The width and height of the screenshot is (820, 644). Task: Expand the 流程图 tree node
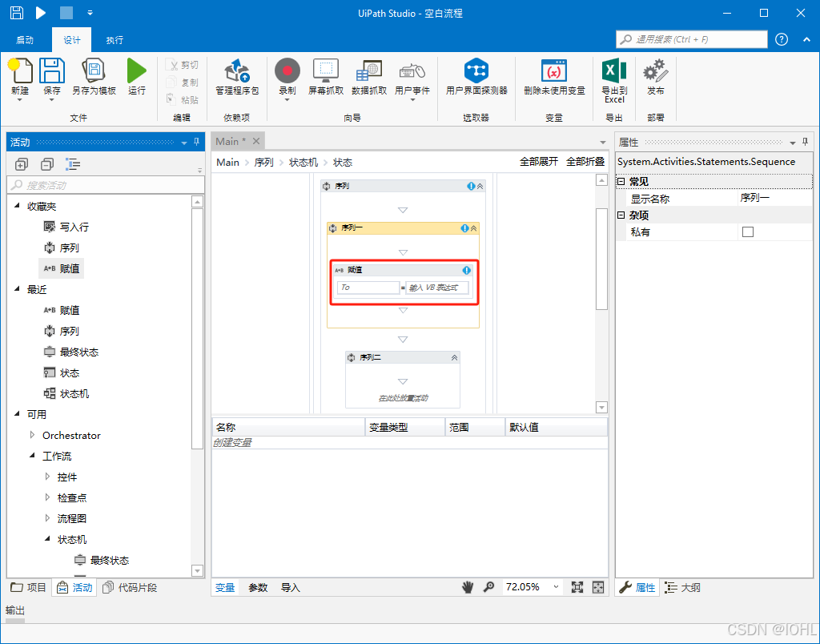[x=47, y=518]
